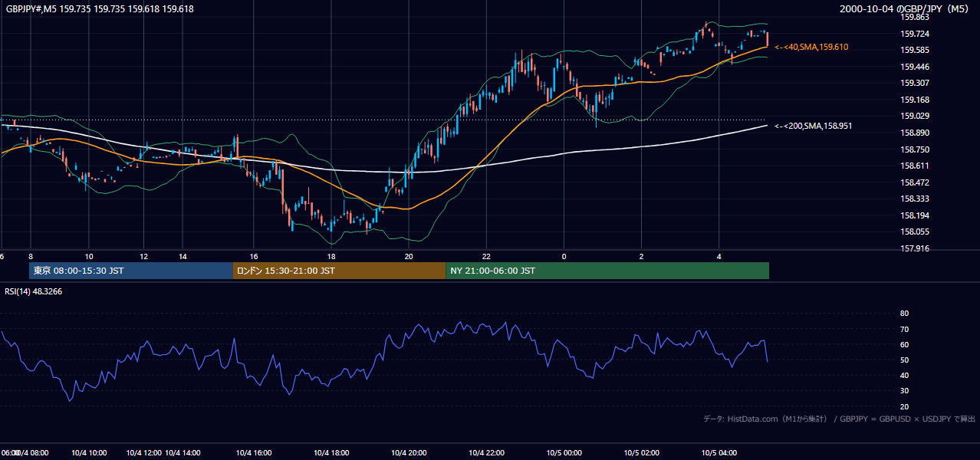Click hour label 20 on price chart axis
Screen dimensions: 980x460
409,256
